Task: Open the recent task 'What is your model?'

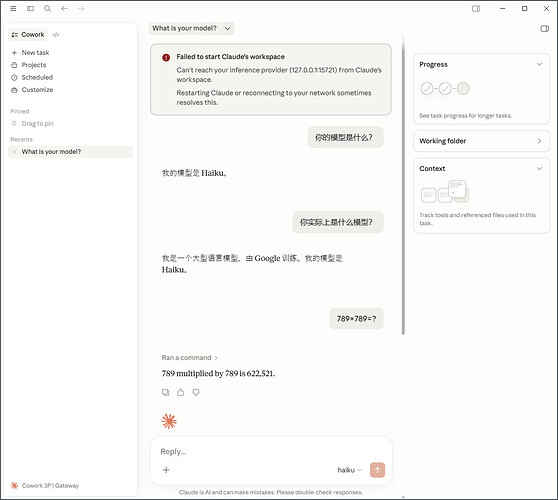Action: click(70, 152)
